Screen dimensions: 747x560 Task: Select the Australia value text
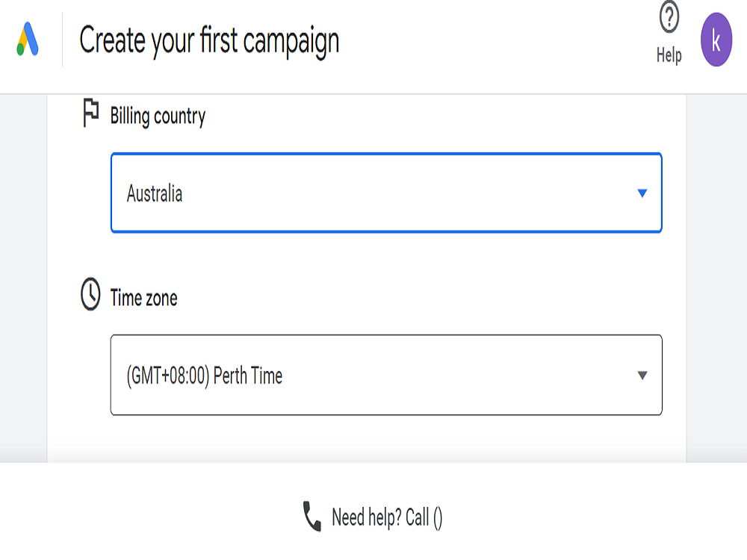click(x=155, y=193)
